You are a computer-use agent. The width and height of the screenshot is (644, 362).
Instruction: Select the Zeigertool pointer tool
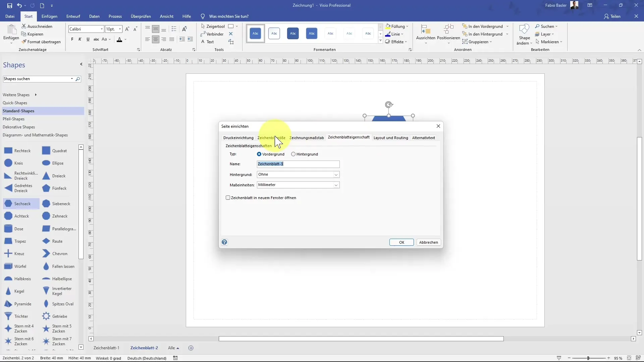click(x=213, y=26)
